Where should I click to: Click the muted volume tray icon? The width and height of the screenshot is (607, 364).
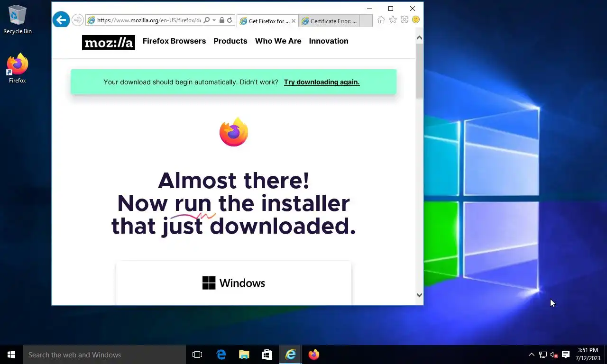click(x=554, y=355)
